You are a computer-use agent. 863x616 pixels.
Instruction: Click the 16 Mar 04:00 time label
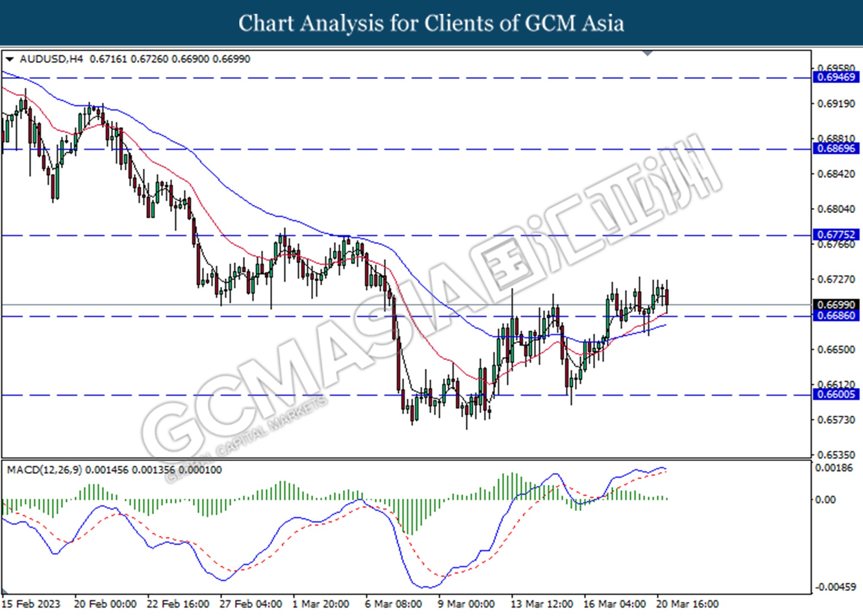(x=615, y=604)
